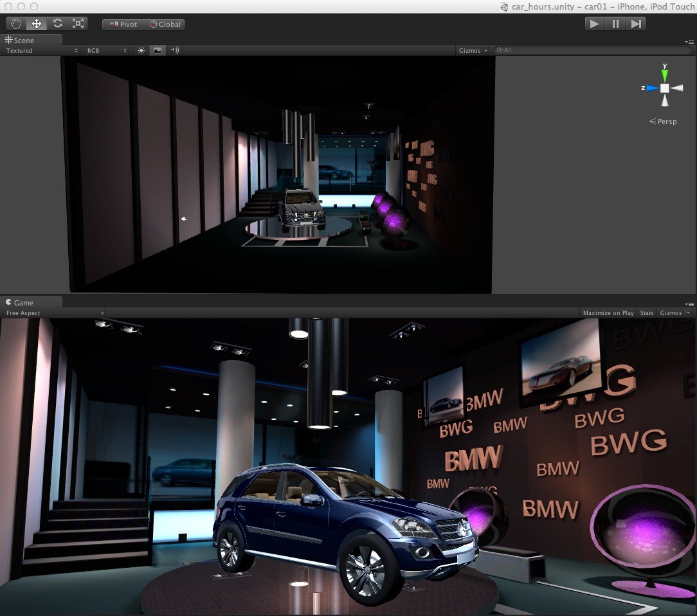Switch to the Scene tab
697x616 pixels.
click(31, 40)
